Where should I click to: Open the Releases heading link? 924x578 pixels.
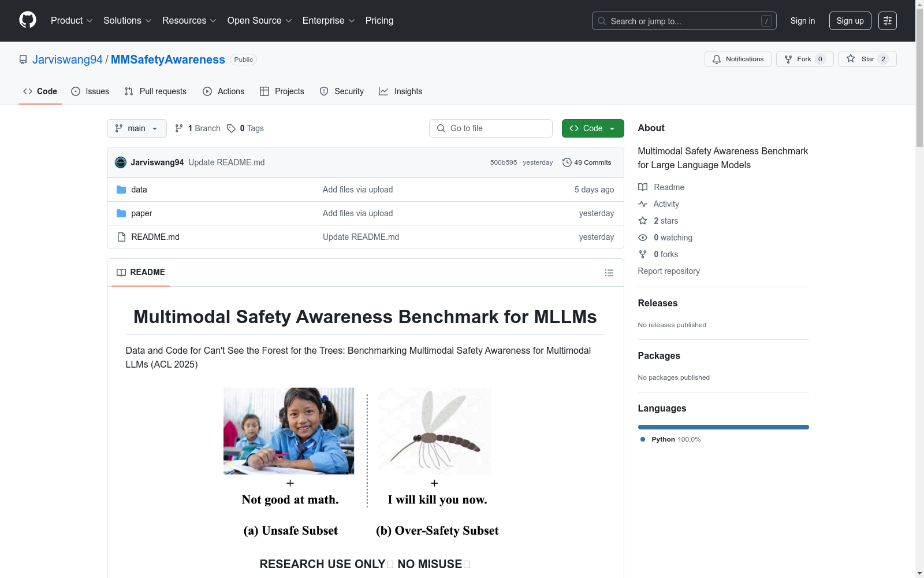coord(658,303)
